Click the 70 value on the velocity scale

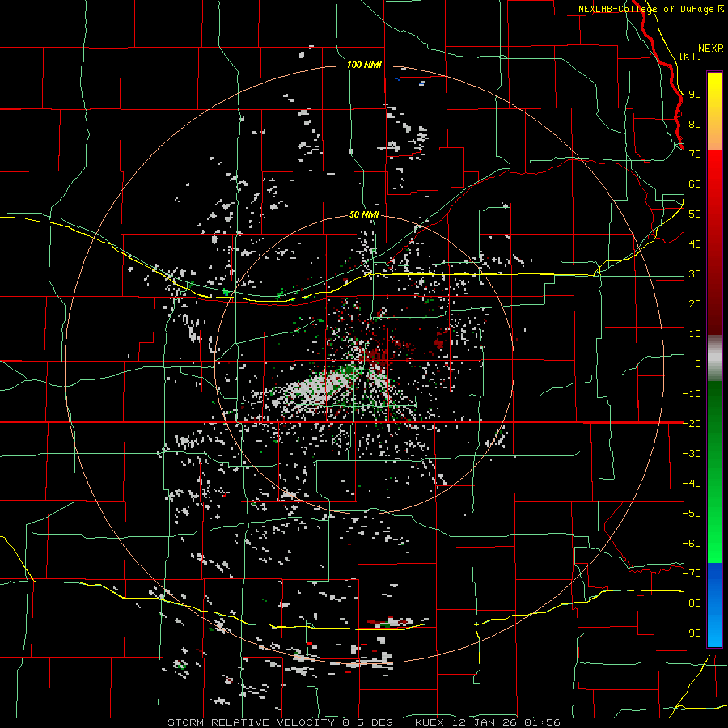[x=695, y=154]
